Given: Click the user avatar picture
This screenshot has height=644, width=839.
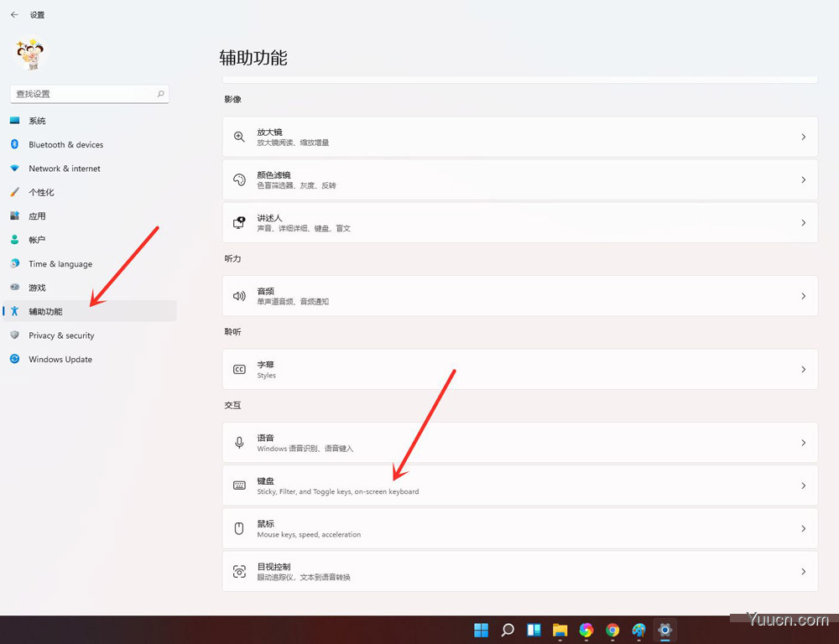Looking at the screenshot, I should pos(30,55).
